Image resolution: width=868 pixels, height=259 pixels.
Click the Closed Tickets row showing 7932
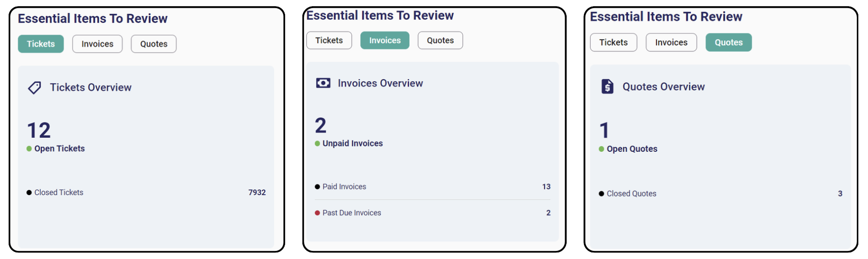(146, 192)
